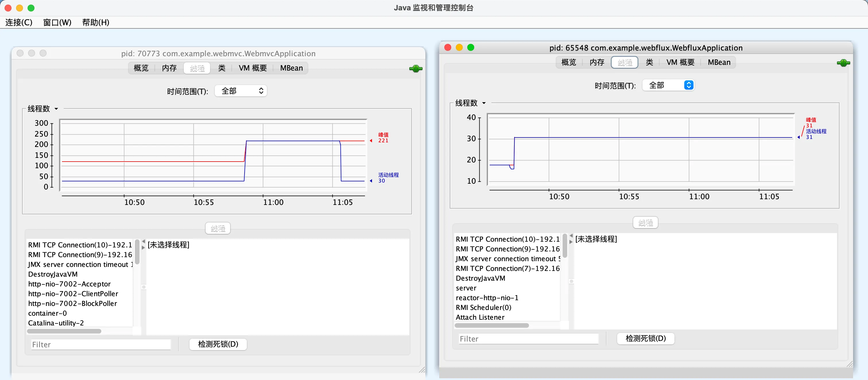This screenshot has width=868, height=380.
Task: Open VM 概要 tab in webmvc window
Action: [x=253, y=68]
